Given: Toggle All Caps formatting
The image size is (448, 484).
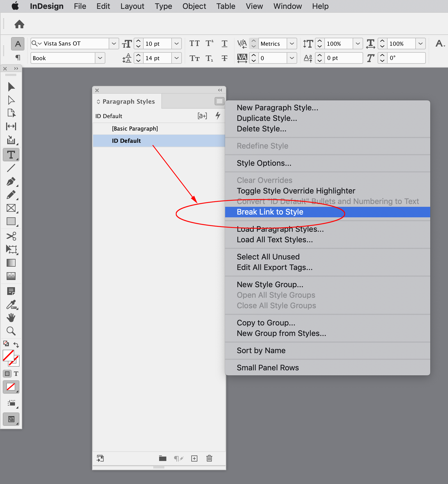Looking at the screenshot, I should [194, 43].
